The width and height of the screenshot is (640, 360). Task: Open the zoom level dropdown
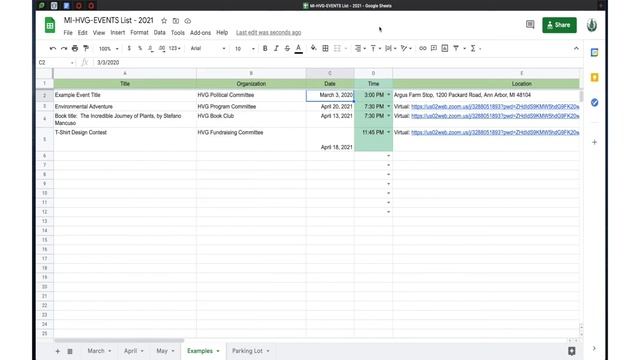(109, 49)
